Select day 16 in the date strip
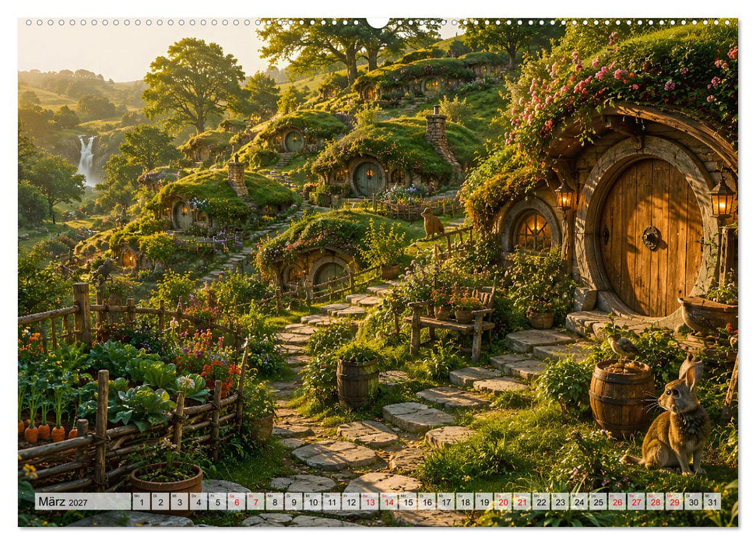 click(427, 501)
